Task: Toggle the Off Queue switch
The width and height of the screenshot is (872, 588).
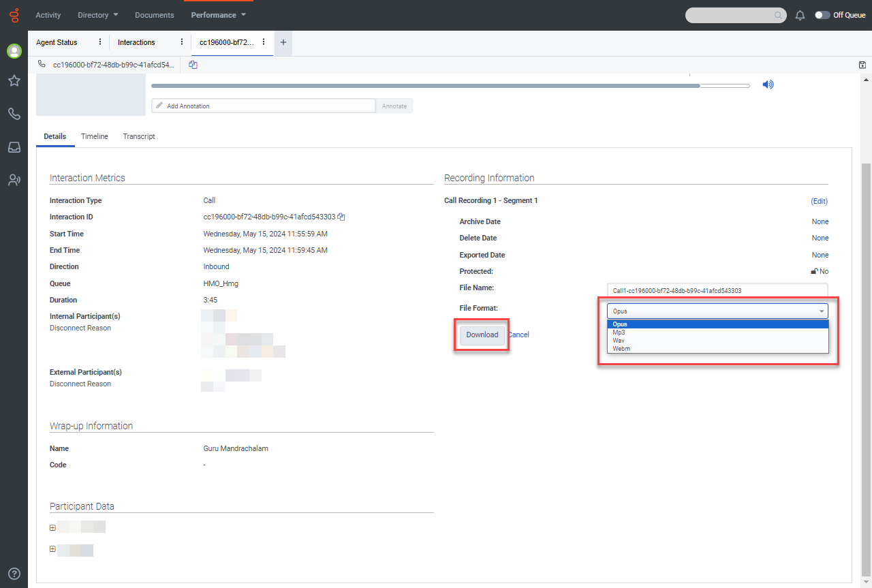Action: tap(822, 15)
